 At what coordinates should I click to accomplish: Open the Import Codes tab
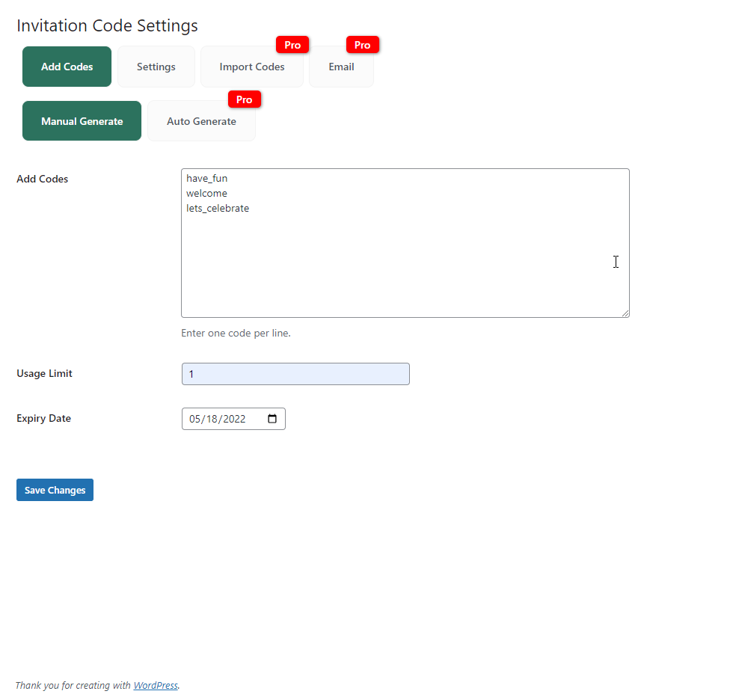coord(252,67)
